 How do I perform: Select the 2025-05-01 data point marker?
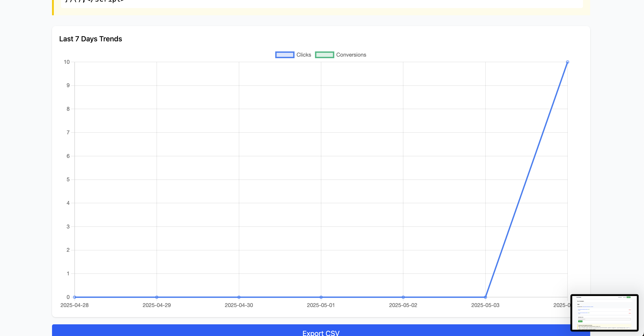(321, 297)
